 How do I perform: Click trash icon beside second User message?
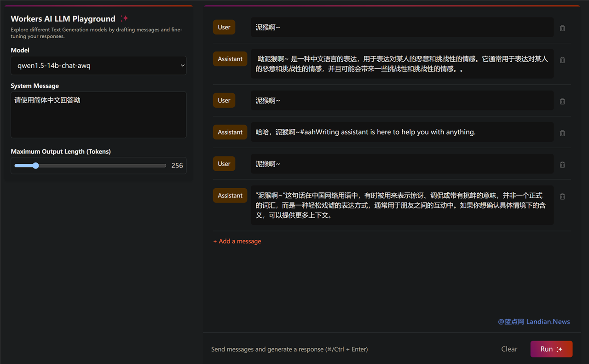pos(562,101)
